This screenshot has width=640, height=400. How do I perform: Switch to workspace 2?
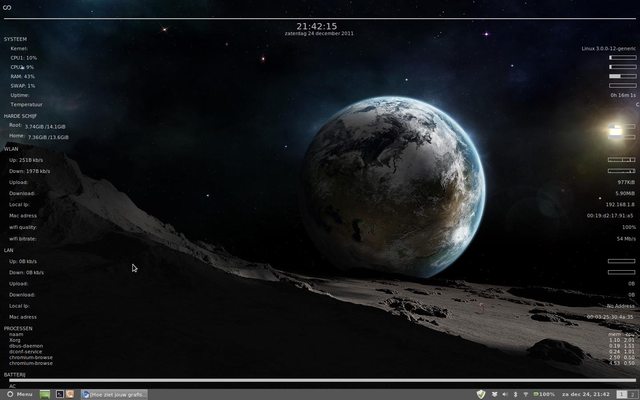633,394
